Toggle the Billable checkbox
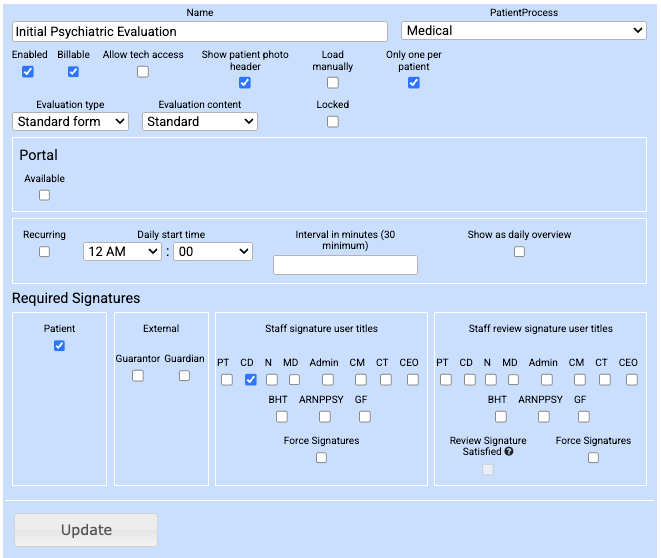 (x=73, y=72)
